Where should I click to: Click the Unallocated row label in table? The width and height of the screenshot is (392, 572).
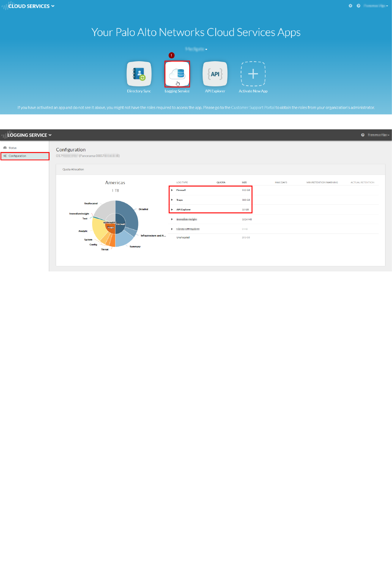click(x=183, y=238)
